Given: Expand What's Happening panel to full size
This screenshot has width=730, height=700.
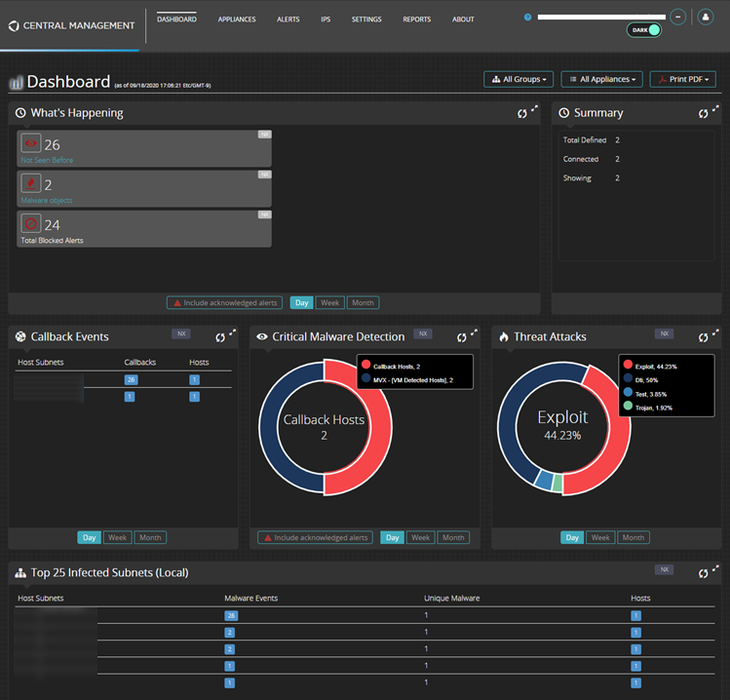Looking at the screenshot, I should (534, 108).
